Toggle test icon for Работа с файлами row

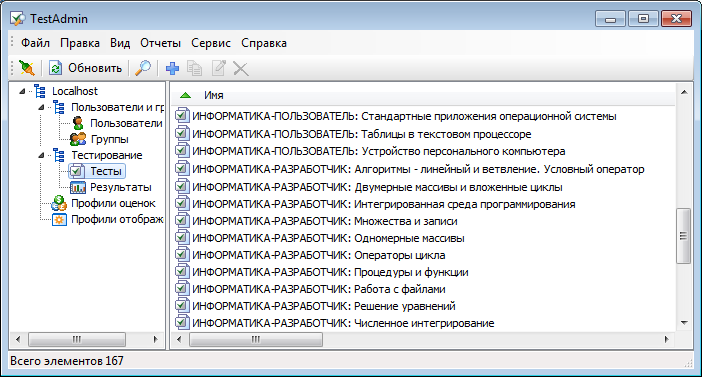point(181,289)
